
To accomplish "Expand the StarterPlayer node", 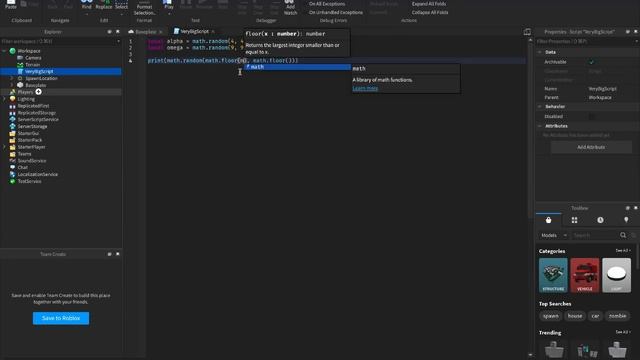I will pyautogui.click(x=4, y=147).
